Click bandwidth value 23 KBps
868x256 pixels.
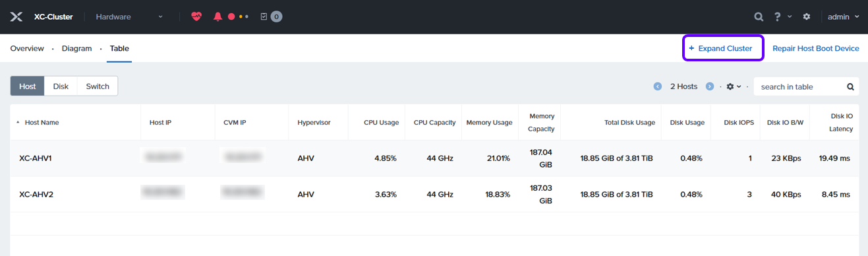(x=786, y=158)
